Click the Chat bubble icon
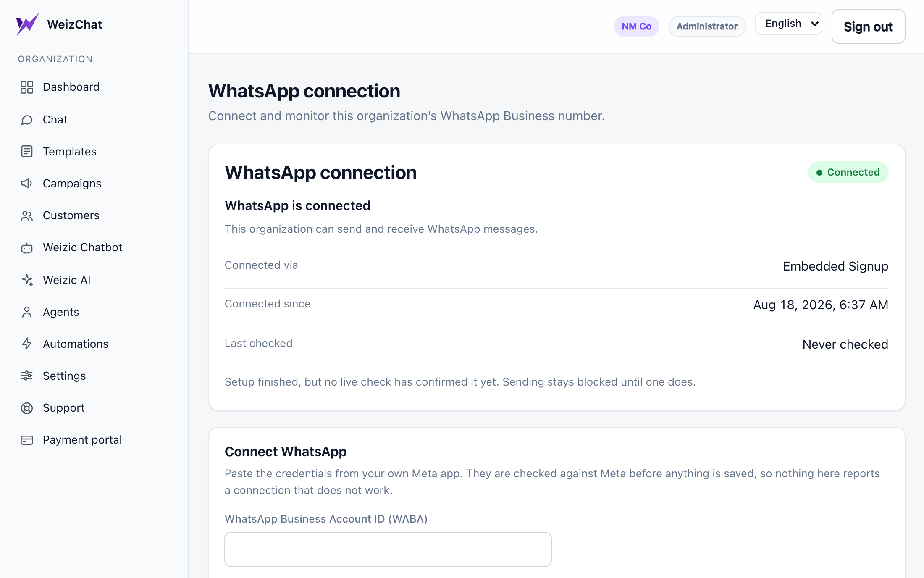This screenshot has height=578, width=924. coord(27,120)
